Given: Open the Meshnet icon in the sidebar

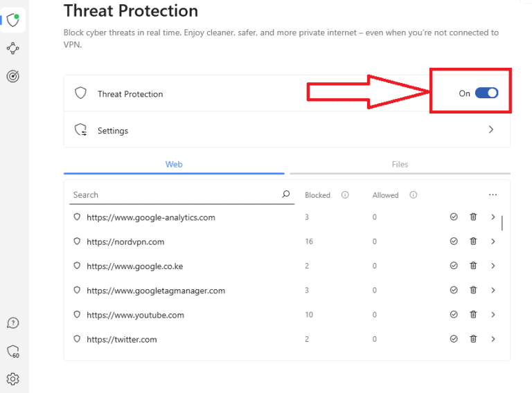Looking at the screenshot, I should (12, 48).
